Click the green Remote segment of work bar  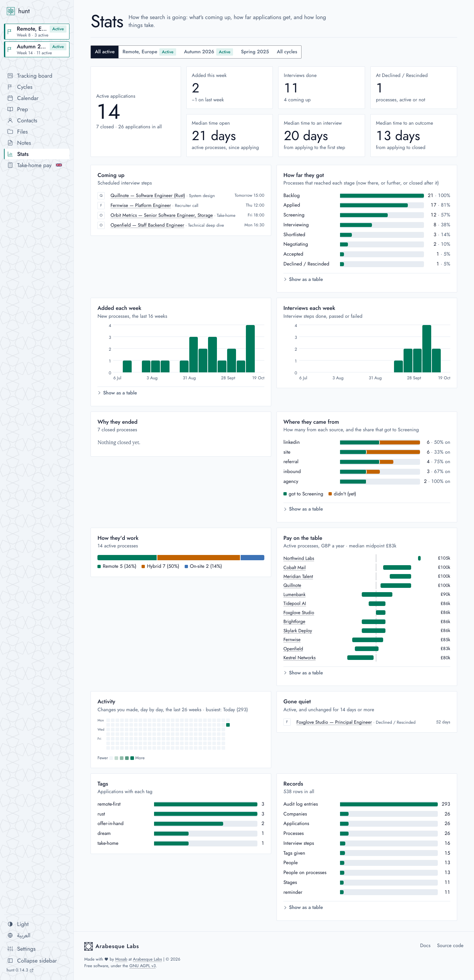click(x=127, y=558)
